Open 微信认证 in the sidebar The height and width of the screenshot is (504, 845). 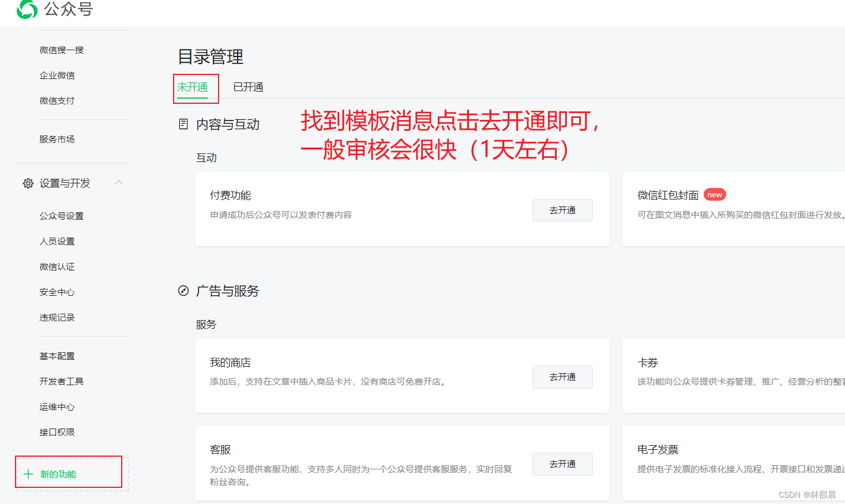[x=57, y=267]
